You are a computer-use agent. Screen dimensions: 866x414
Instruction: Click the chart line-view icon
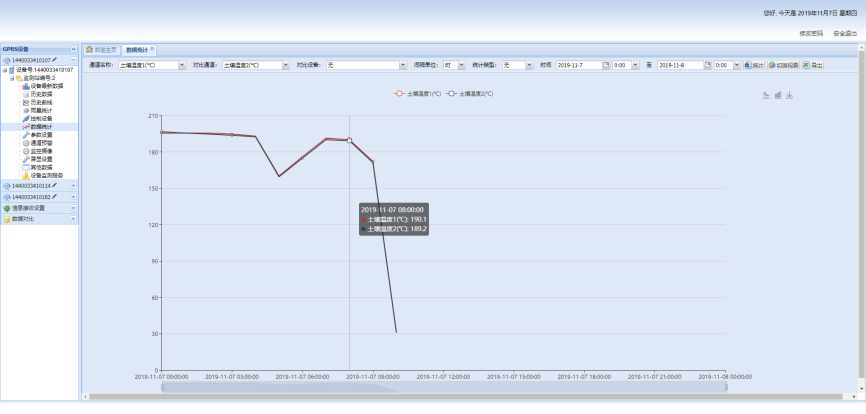pyautogui.click(x=766, y=96)
